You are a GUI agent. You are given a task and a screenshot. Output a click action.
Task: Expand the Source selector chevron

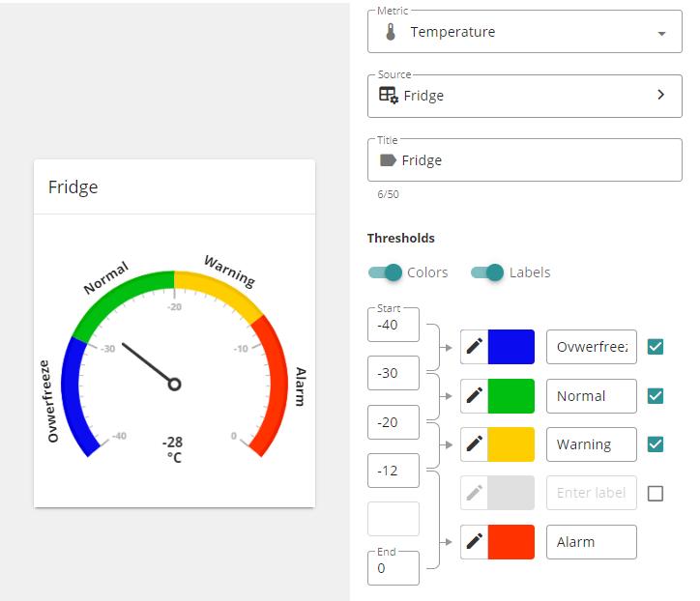pos(661,95)
